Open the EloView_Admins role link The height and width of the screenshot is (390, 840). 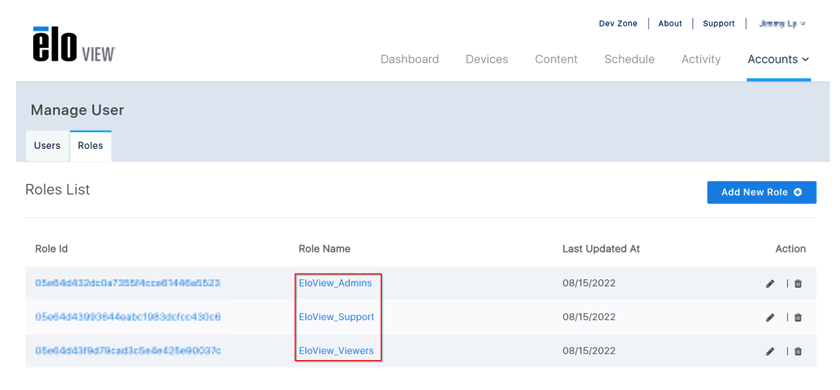335,283
